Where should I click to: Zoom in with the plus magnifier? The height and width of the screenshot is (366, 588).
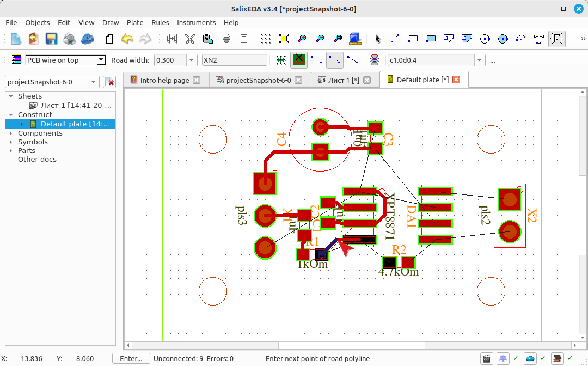[302, 39]
